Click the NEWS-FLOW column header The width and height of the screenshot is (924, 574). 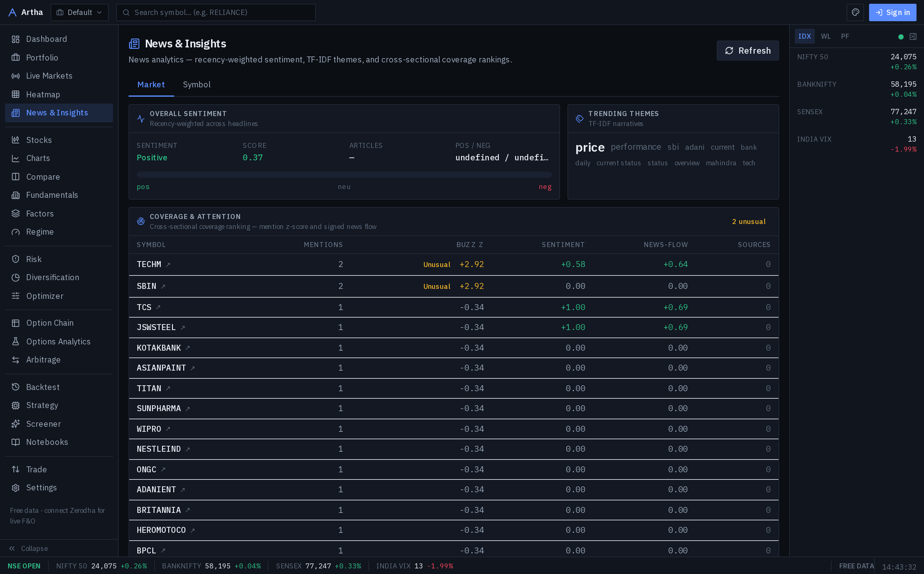[665, 245]
